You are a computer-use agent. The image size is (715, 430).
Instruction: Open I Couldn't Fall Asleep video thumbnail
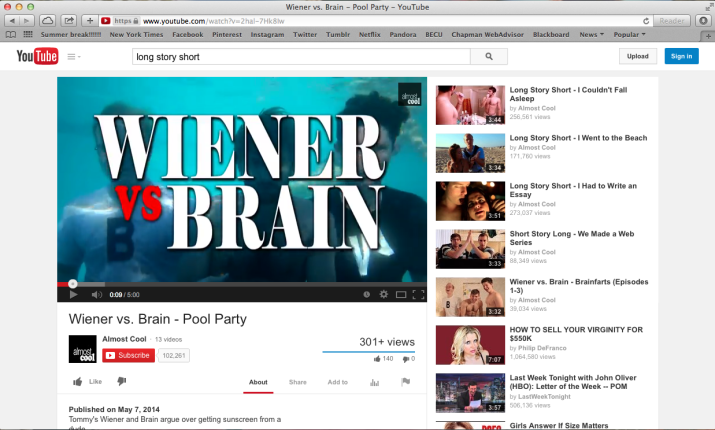470,105
